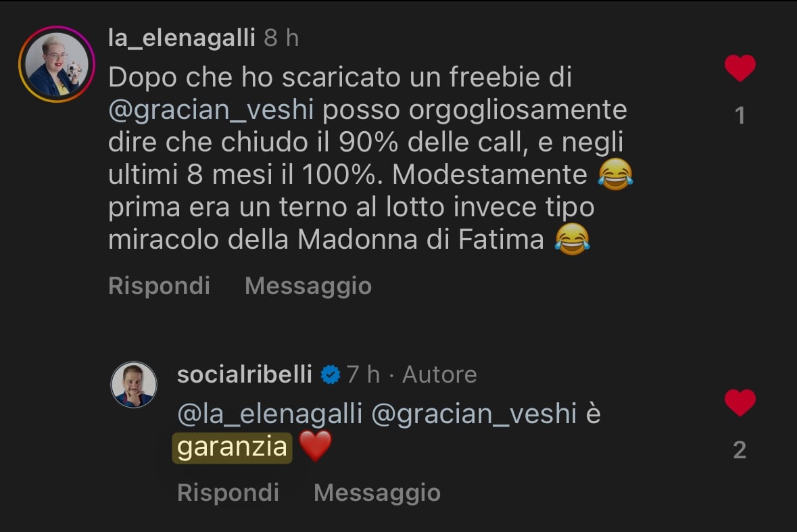Click Rispondi under socialribelli's reply
The width and height of the screenshot is (797, 532).
[228, 492]
